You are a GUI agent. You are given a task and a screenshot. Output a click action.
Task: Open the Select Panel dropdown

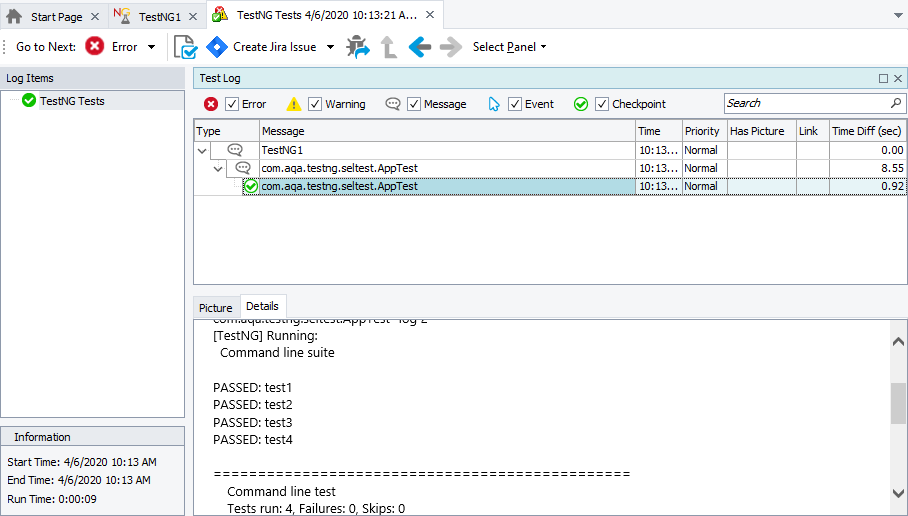pos(509,47)
